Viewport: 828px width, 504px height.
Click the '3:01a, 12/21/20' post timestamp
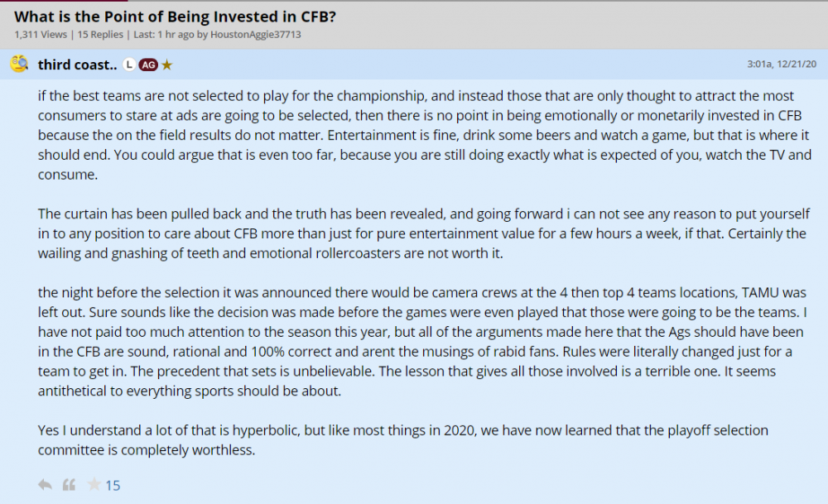pos(782,64)
